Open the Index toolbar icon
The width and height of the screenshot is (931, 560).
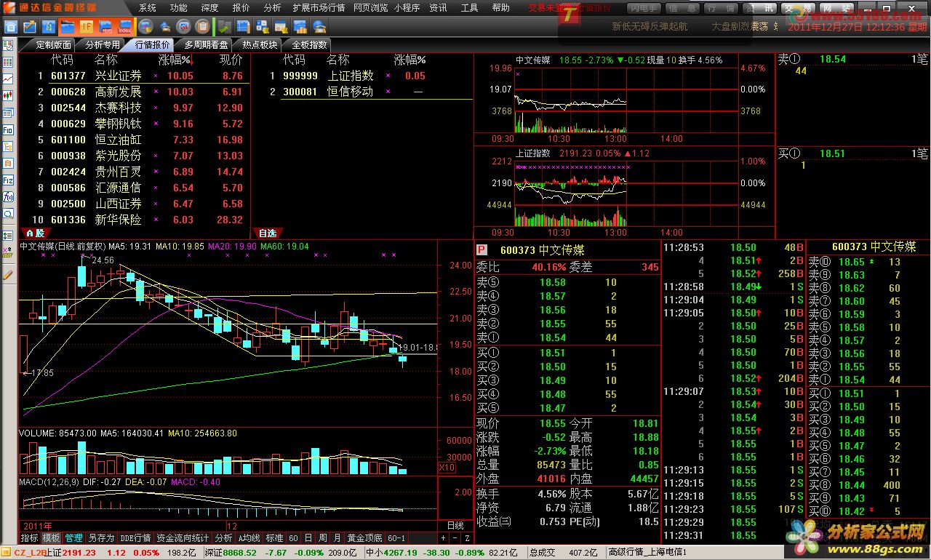click(124, 27)
